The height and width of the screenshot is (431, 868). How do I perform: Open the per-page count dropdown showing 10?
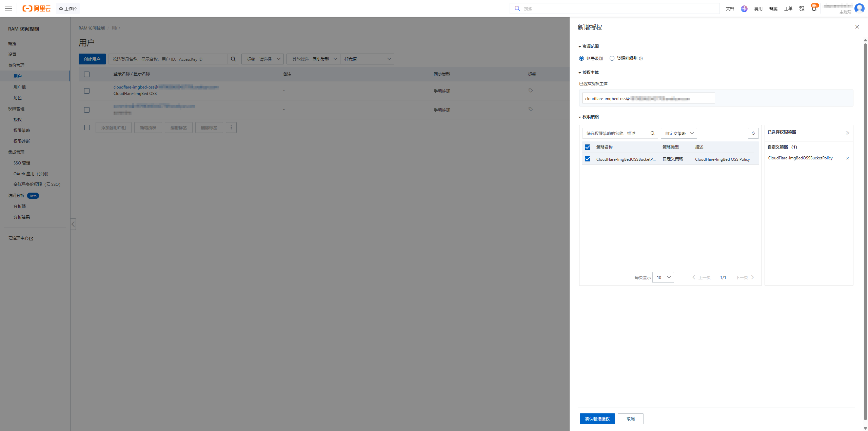(663, 277)
